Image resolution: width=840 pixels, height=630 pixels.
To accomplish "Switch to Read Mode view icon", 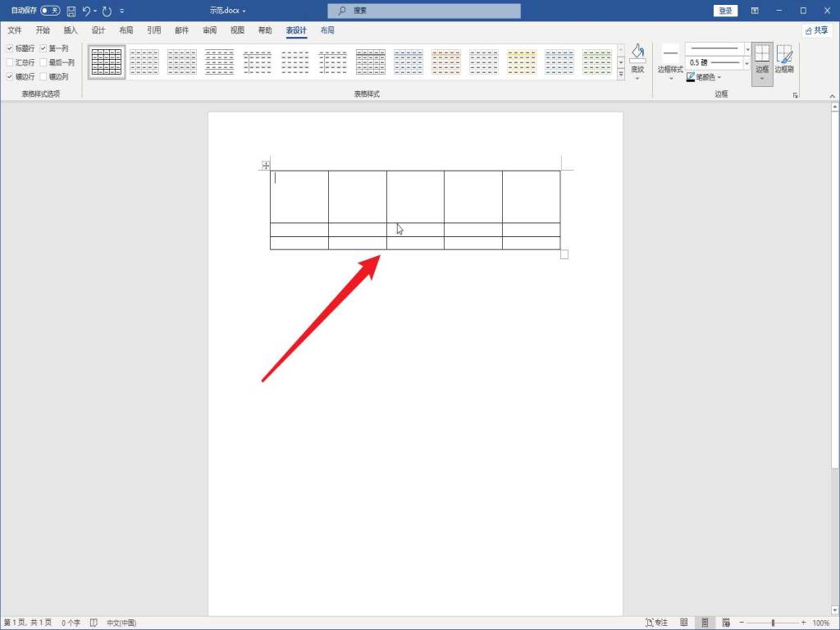I will tap(684, 623).
